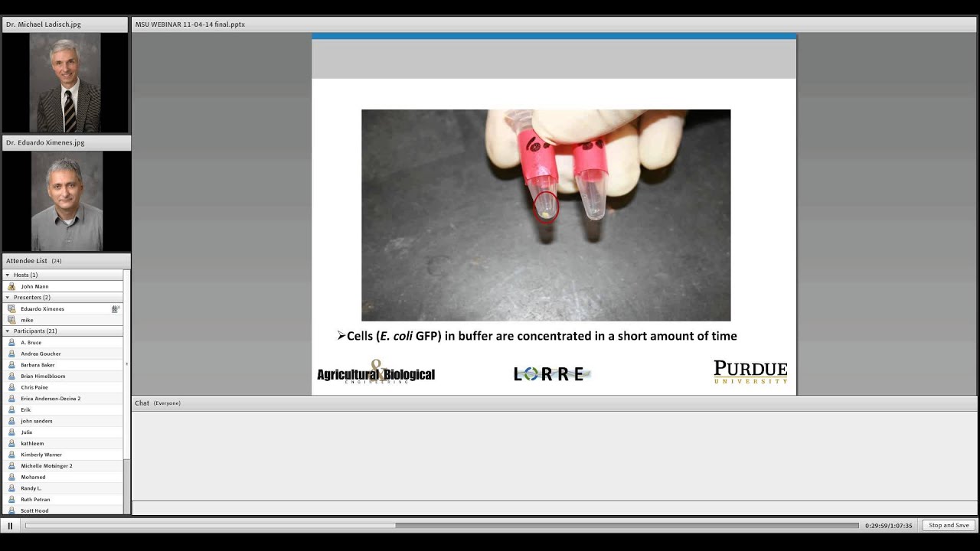Click participant icon beside Barbara Baker

(x=11, y=365)
